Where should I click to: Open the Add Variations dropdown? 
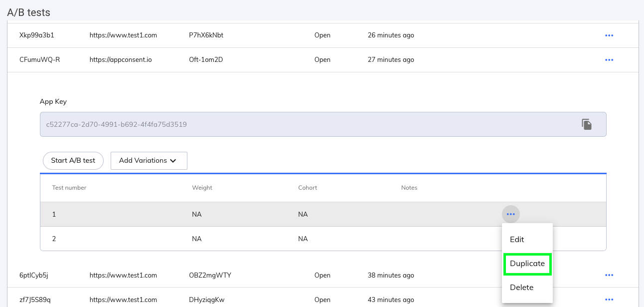(x=149, y=161)
